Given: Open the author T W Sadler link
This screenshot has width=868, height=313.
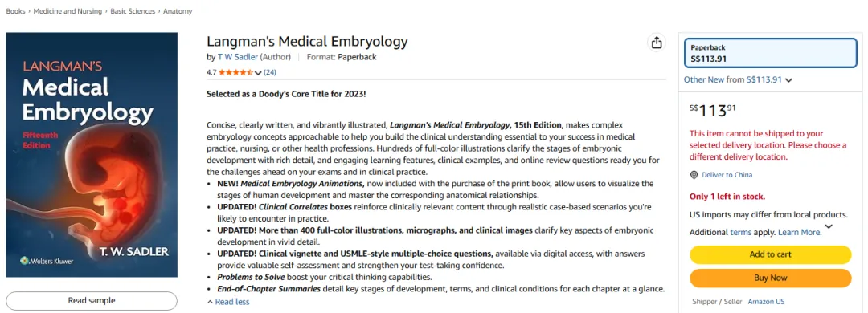Looking at the screenshot, I should (237, 56).
